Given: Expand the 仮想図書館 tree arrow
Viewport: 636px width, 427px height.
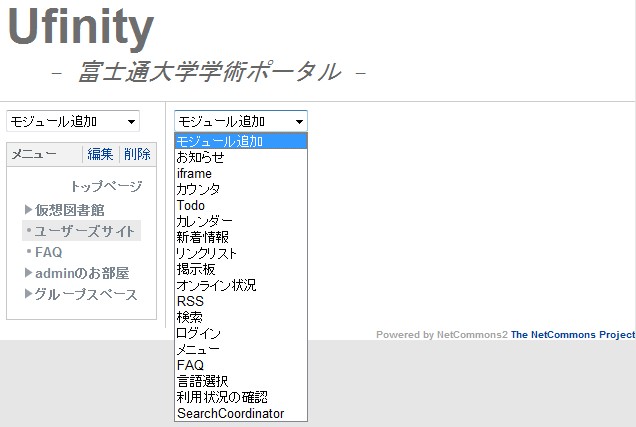Looking at the screenshot, I should point(28,210).
